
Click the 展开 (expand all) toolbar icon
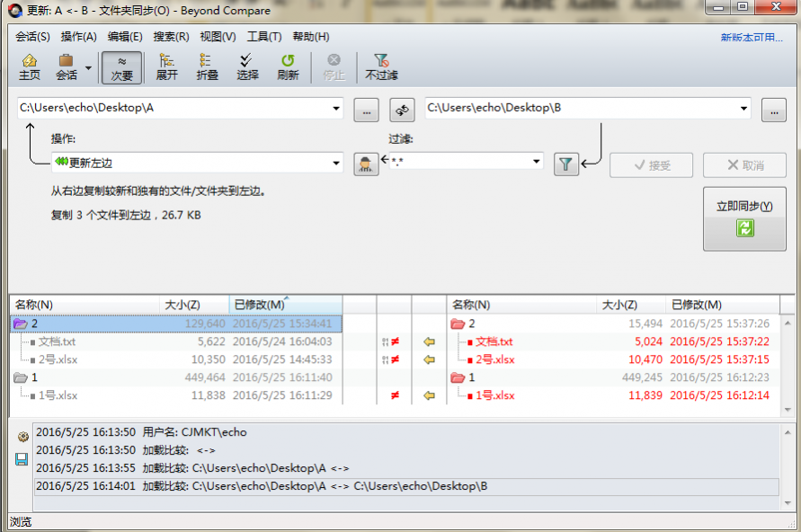tap(165, 66)
